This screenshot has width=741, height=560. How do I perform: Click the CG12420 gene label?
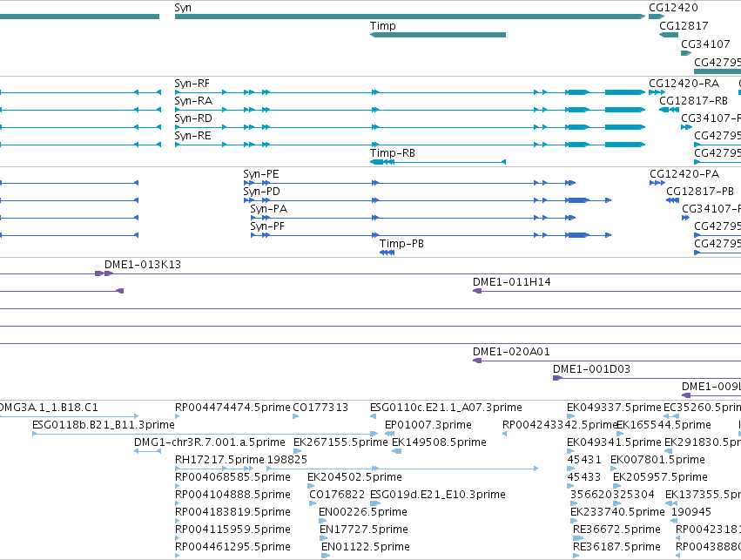tap(673, 8)
